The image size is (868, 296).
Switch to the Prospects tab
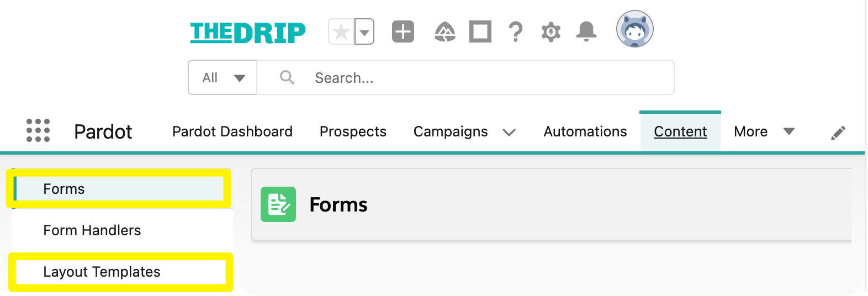(353, 131)
